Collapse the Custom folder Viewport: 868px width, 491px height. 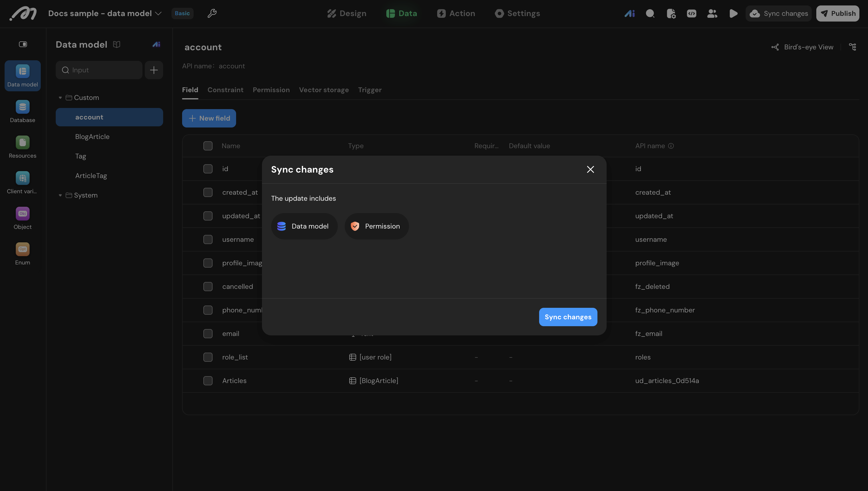coord(60,98)
